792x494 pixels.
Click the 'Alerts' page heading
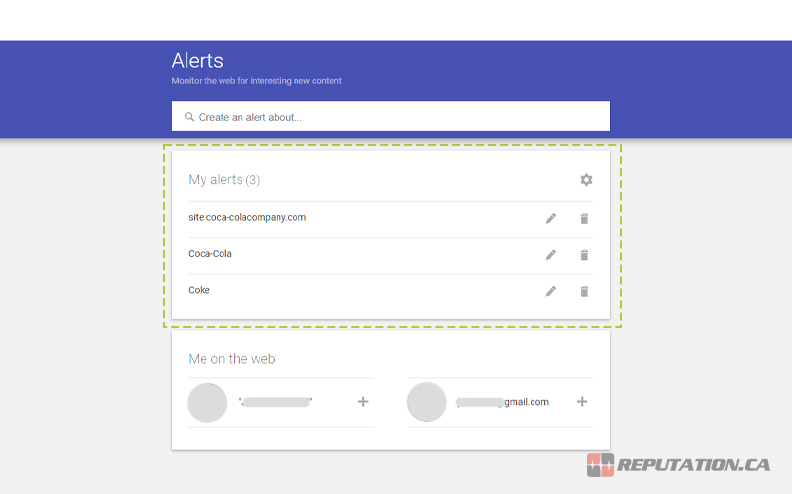197,61
